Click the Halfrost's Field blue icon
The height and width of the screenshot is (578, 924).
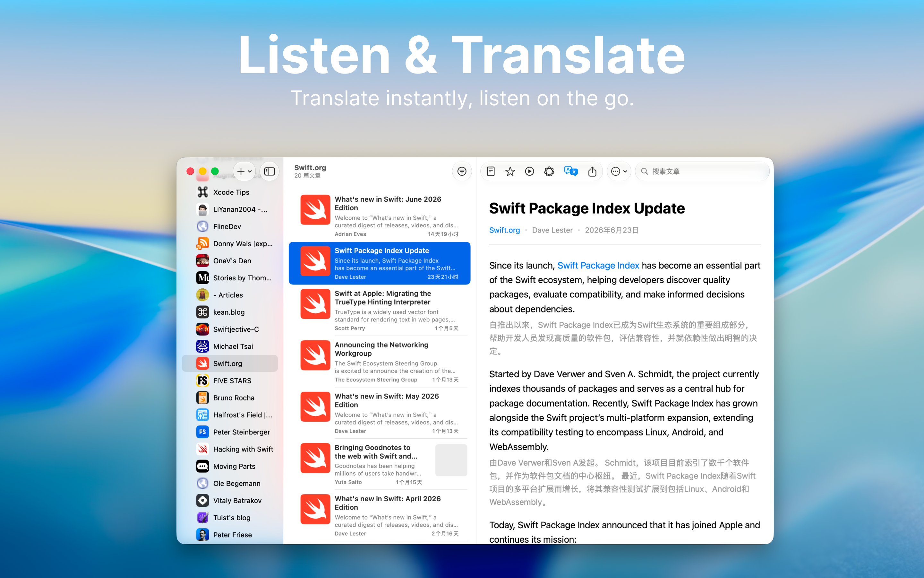click(202, 415)
